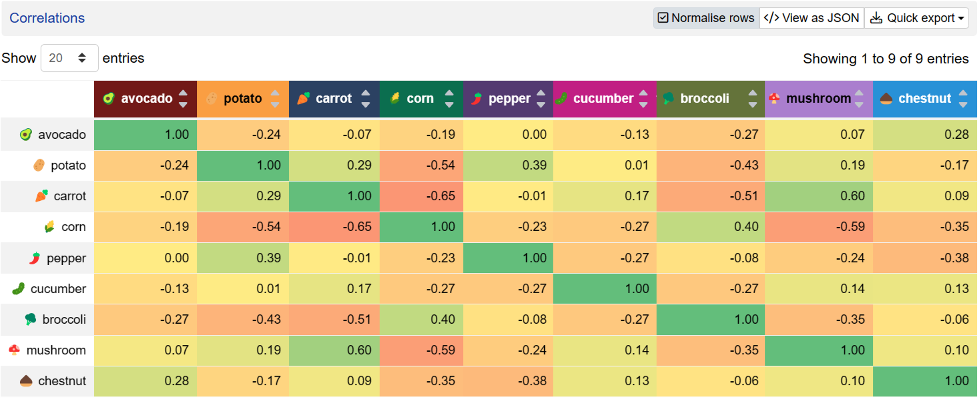
Task: Select the corn row label
Action: pos(73,227)
